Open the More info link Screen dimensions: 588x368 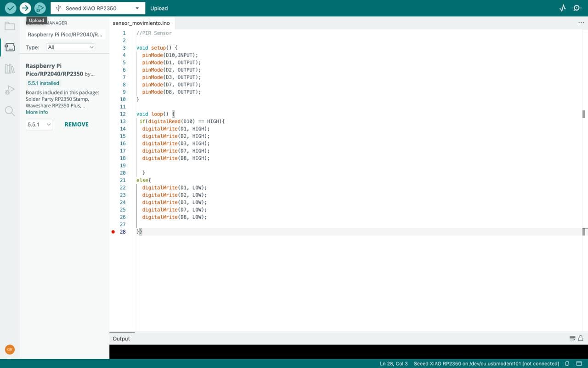point(37,112)
